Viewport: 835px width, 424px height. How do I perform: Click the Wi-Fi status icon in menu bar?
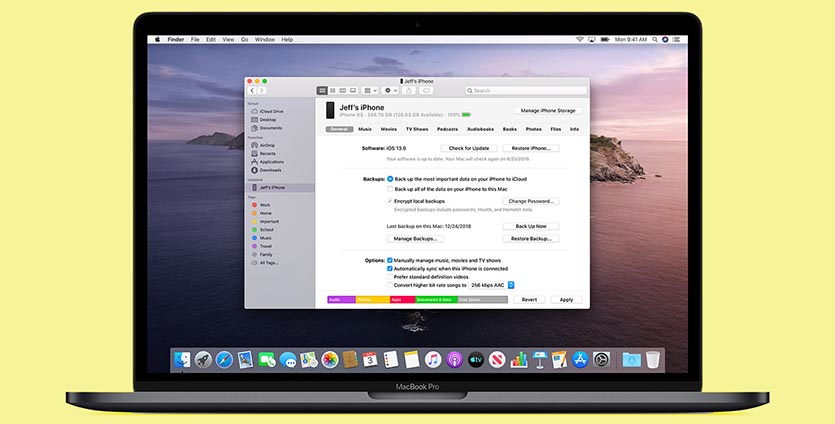pyautogui.click(x=579, y=39)
